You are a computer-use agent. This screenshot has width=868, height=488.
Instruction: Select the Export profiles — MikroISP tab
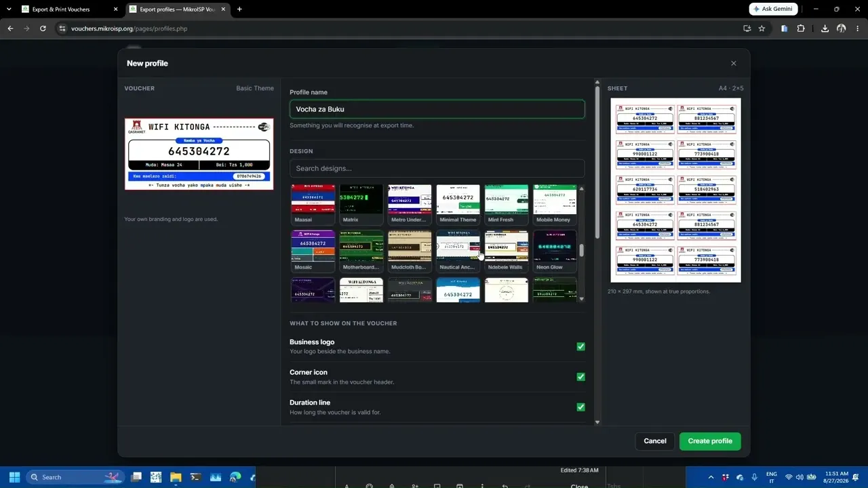178,9
